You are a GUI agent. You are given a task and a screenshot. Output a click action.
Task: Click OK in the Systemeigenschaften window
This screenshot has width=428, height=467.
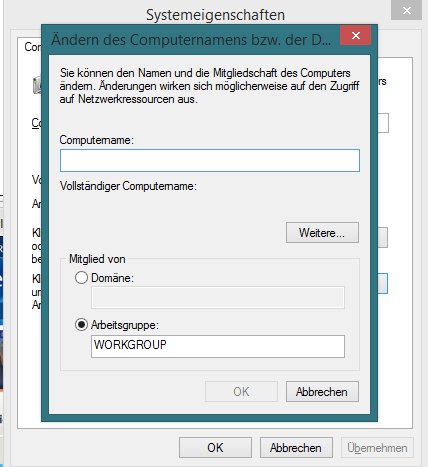coord(215,448)
